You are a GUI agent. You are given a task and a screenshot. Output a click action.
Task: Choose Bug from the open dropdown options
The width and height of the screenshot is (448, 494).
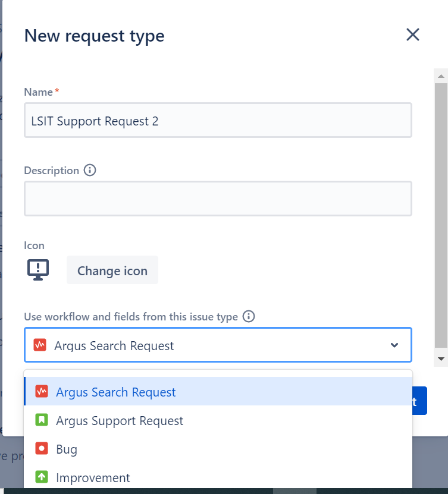65,449
